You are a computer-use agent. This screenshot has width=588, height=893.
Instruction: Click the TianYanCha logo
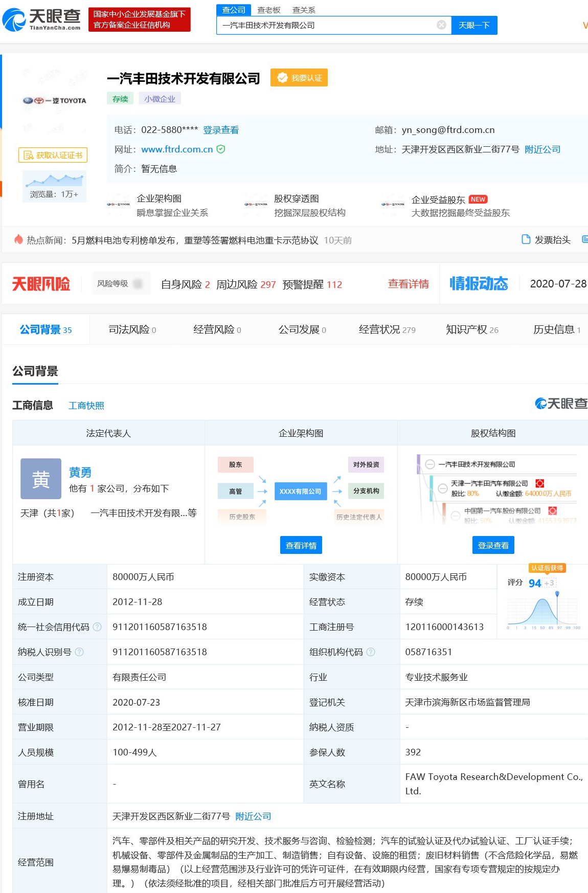coord(41,19)
